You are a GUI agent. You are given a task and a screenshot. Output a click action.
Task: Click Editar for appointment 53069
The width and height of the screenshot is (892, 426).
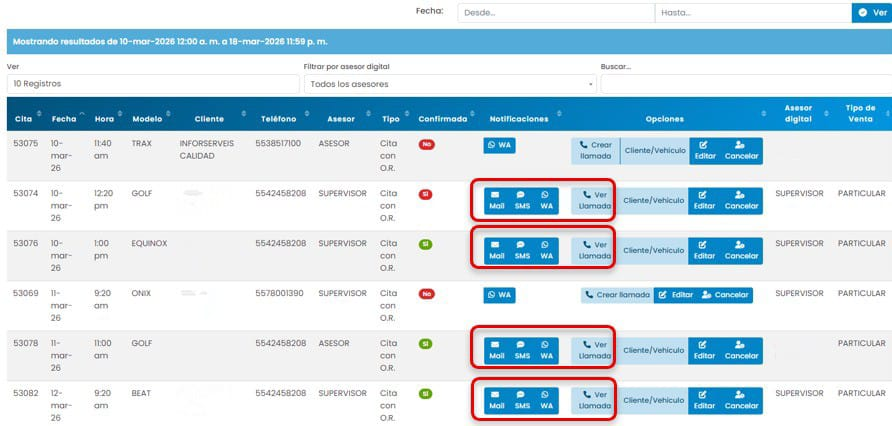675,295
